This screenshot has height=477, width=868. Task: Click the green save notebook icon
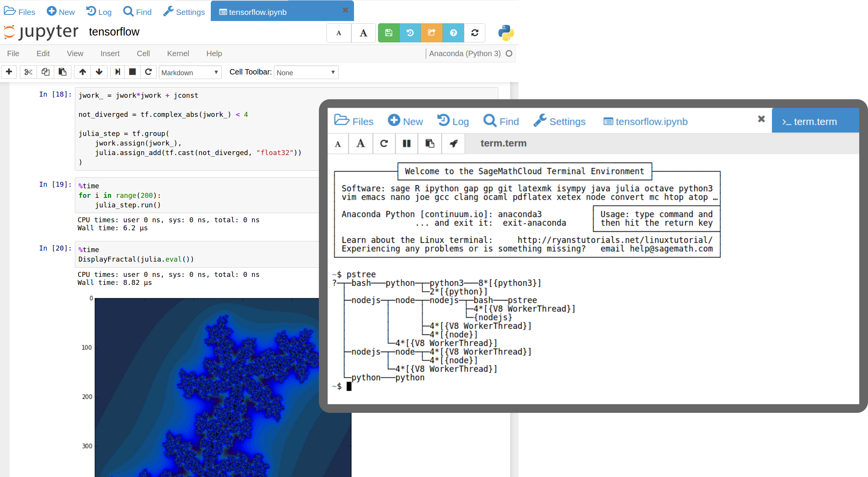pyautogui.click(x=388, y=33)
